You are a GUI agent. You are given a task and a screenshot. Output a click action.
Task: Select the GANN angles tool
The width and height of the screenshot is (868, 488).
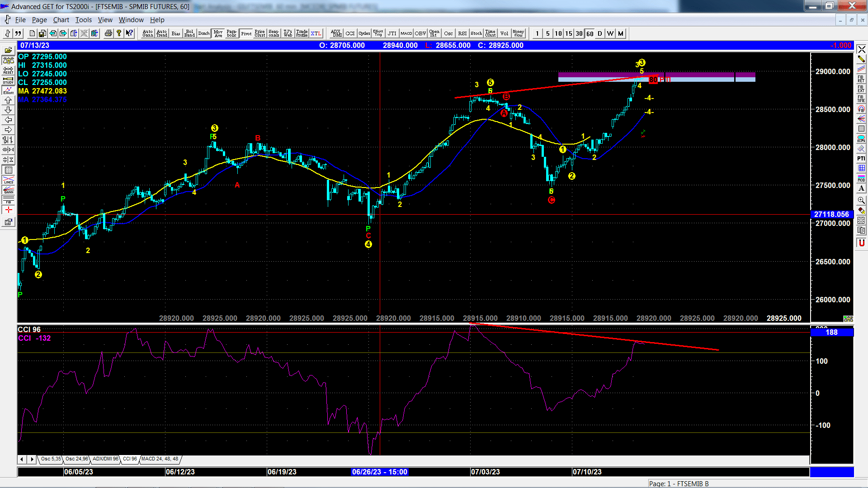click(8, 190)
